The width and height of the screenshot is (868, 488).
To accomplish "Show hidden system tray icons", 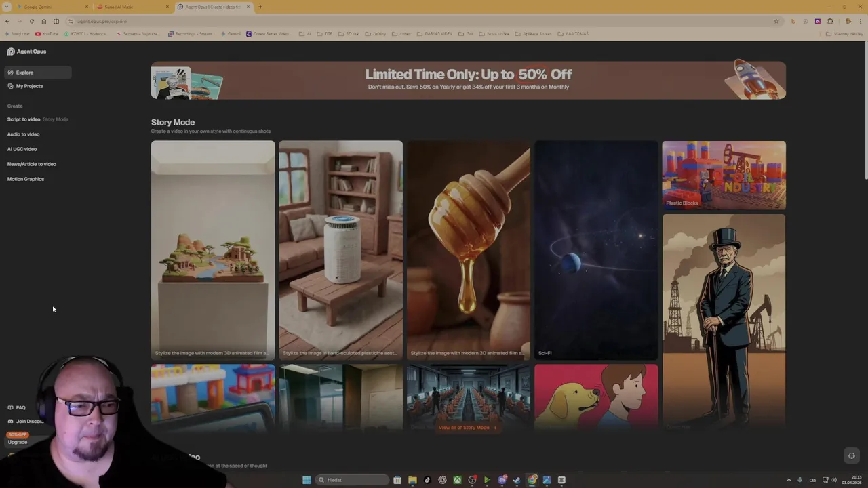I will [789, 480].
